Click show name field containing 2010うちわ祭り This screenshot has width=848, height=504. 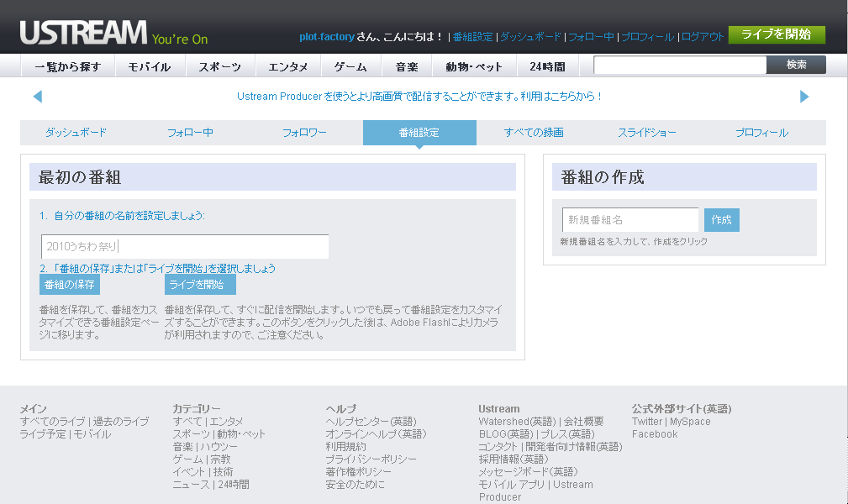[x=185, y=247]
